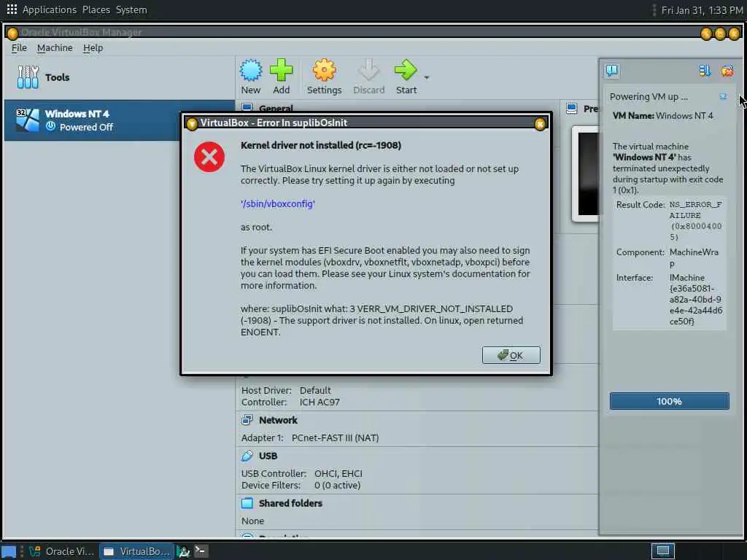Screen dimensions: 747x560
Task: Click the New virtual machine icon
Action: coord(251,71)
